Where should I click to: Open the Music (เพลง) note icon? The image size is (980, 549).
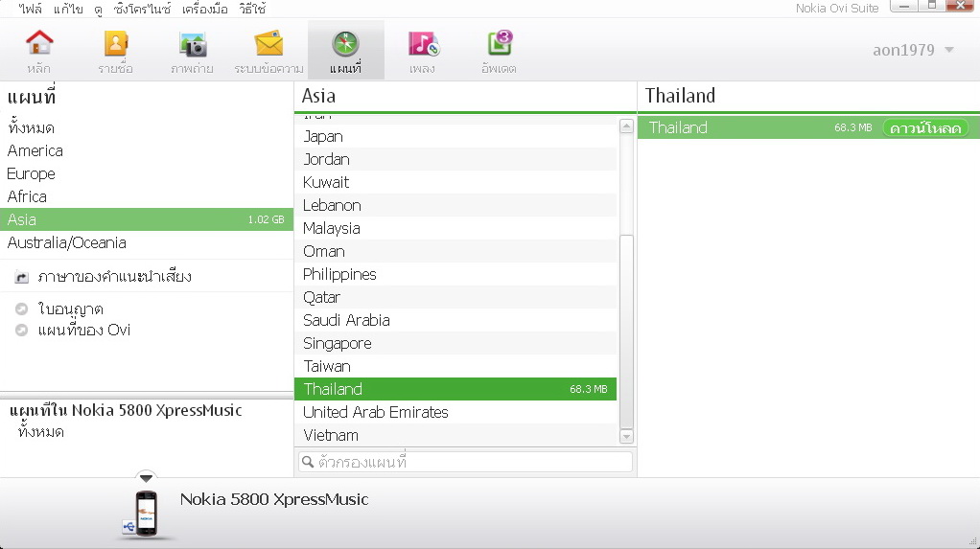pyautogui.click(x=424, y=44)
